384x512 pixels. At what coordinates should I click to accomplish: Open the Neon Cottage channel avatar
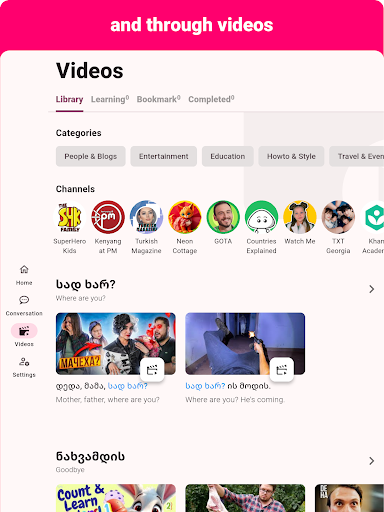(x=185, y=217)
